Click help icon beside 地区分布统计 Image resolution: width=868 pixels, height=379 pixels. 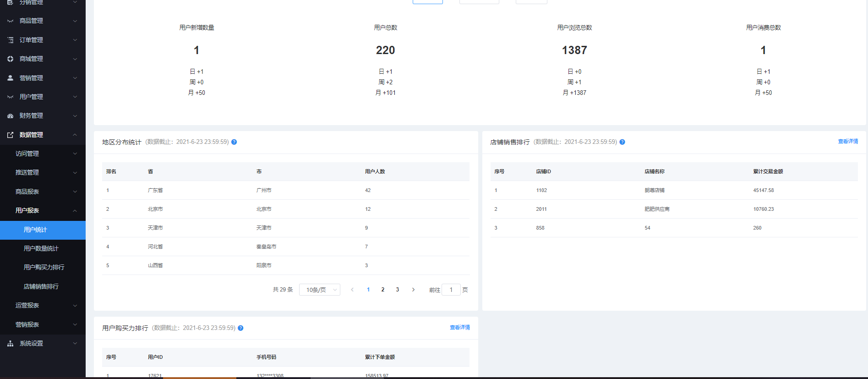click(234, 142)
